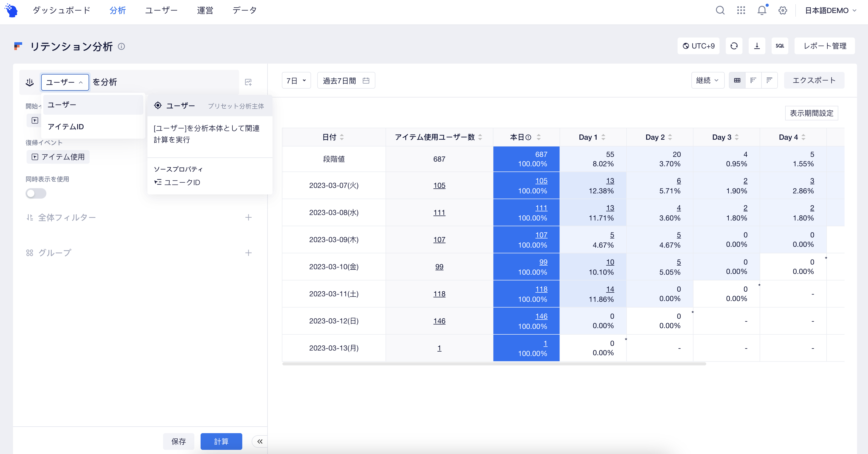Viewport: 868px width, 454px height.
Task: Click the レポート管理 button
Action: (824, 46)
